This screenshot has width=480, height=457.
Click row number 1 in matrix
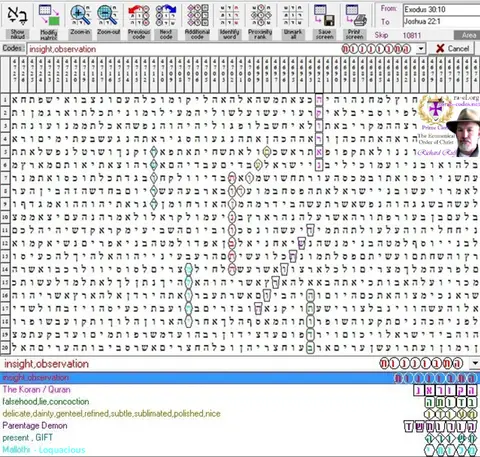coord(5,100)
